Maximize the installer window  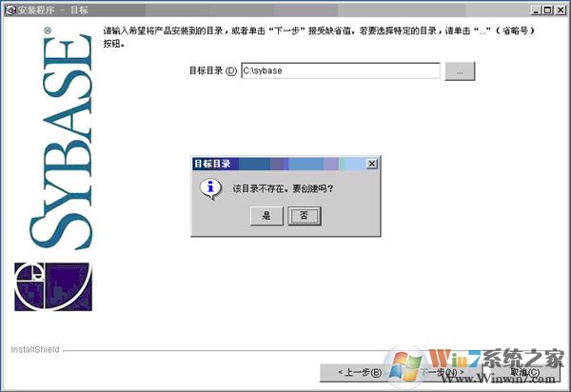click(547, 10)
